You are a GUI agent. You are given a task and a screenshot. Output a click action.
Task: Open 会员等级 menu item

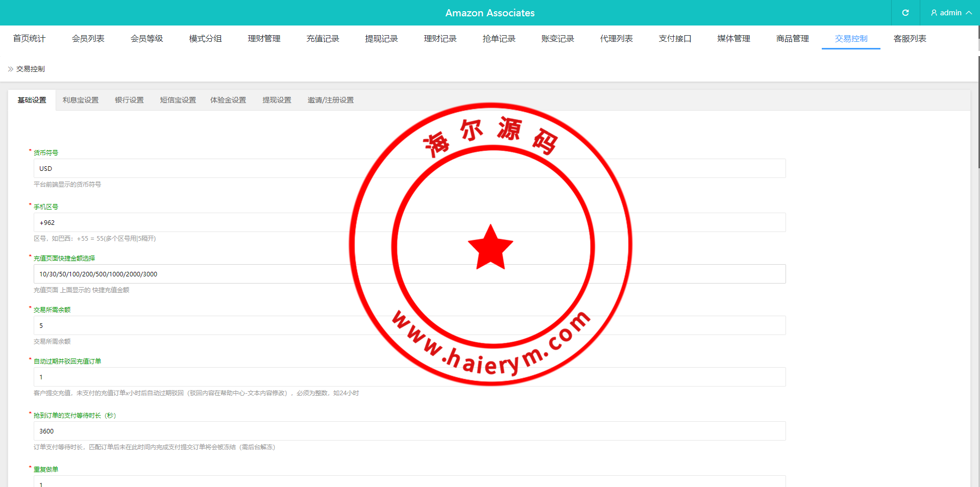click(x=146, y=39)
